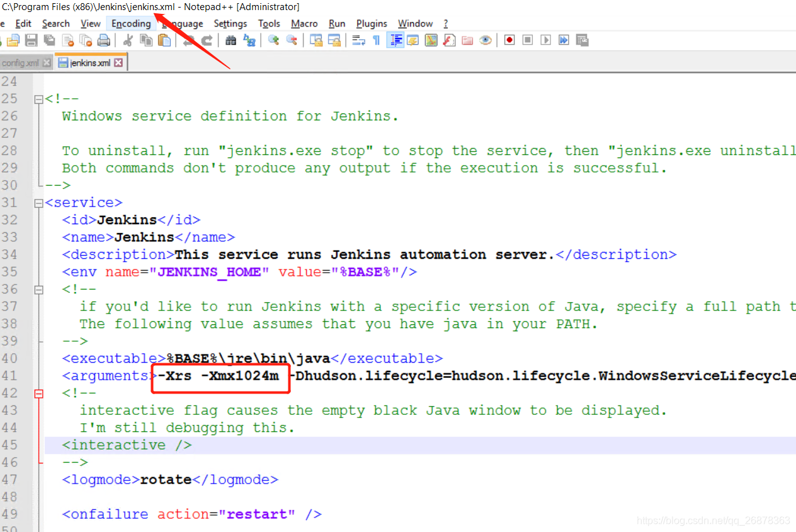Close the config.xml tab
Image resolution: width=796 pixels, height=532 pixels.
click(47, 63)
